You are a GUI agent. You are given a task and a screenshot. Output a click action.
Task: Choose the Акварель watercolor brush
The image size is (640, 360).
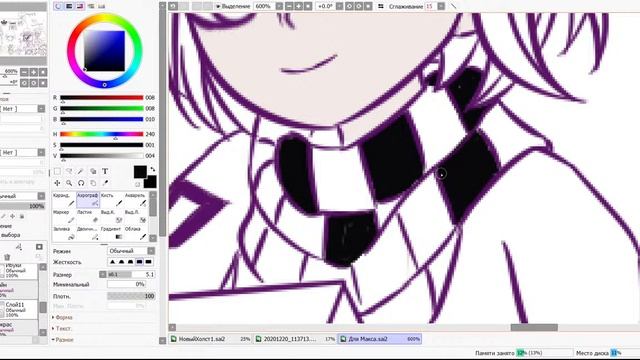click(136, 200)
